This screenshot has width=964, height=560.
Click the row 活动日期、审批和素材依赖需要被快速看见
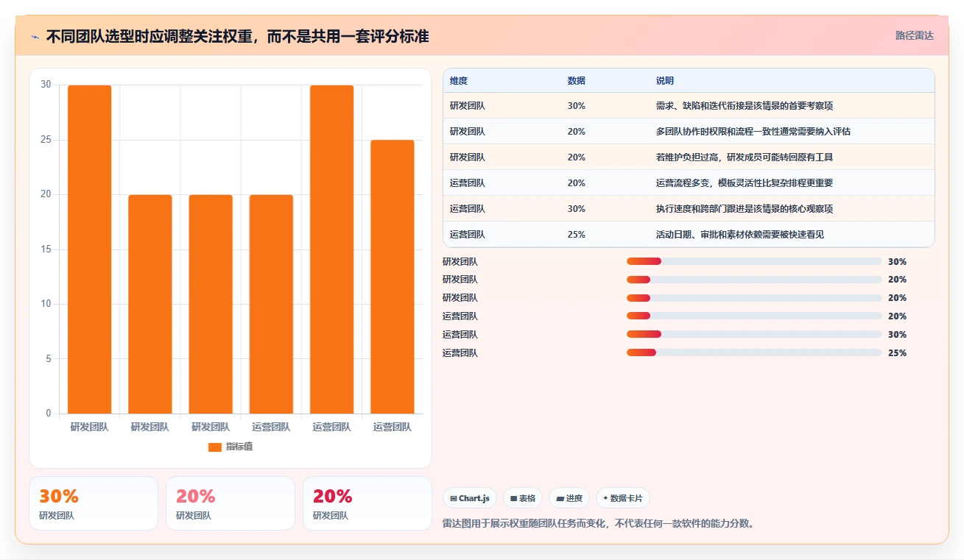689,235
